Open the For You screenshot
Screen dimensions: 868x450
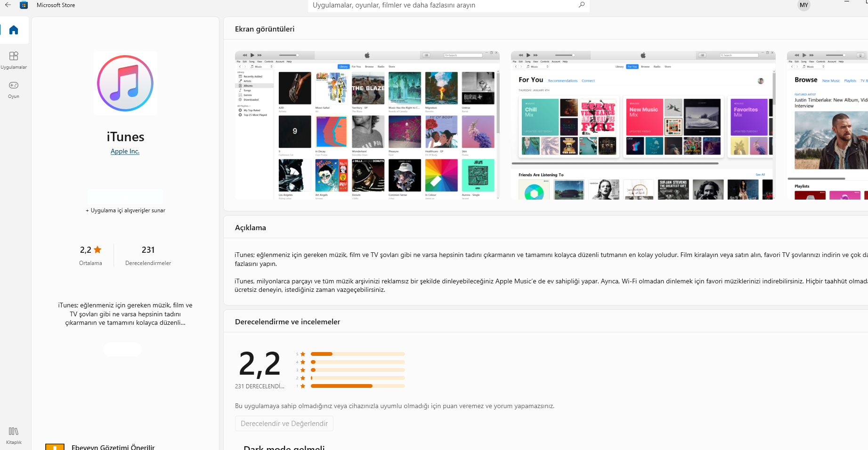click(x=643, y=125)
